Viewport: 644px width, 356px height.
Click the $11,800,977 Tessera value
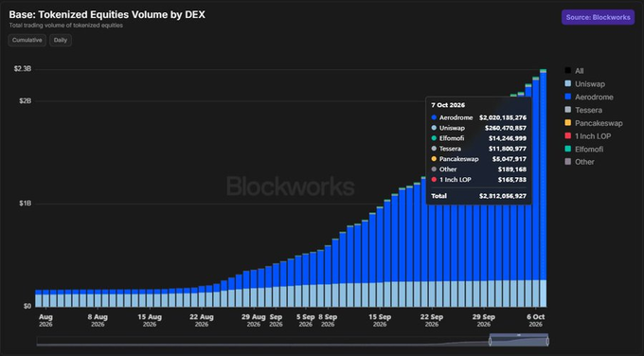(508, 149)
